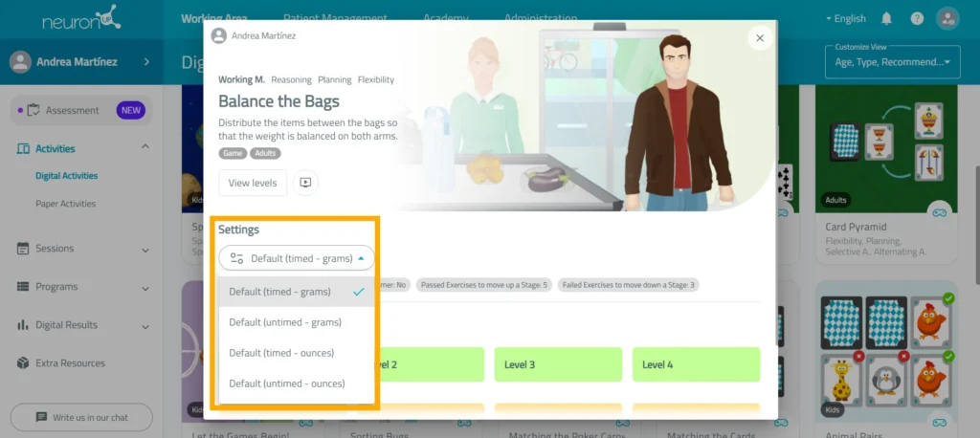Open the help question mark icon

pyautogui.click(x=917, y=19)
